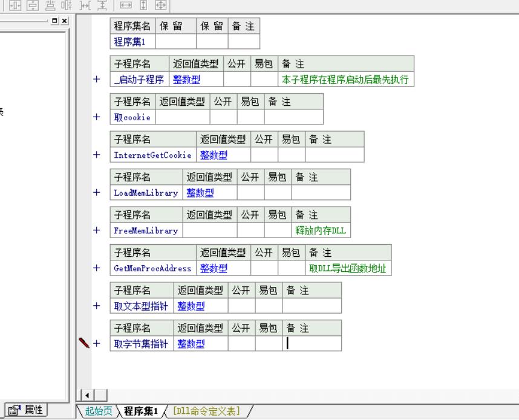Toggle the 公开 cell of InternetGetCookie
This screenshot has height=420, width=519.
point(264,155)
